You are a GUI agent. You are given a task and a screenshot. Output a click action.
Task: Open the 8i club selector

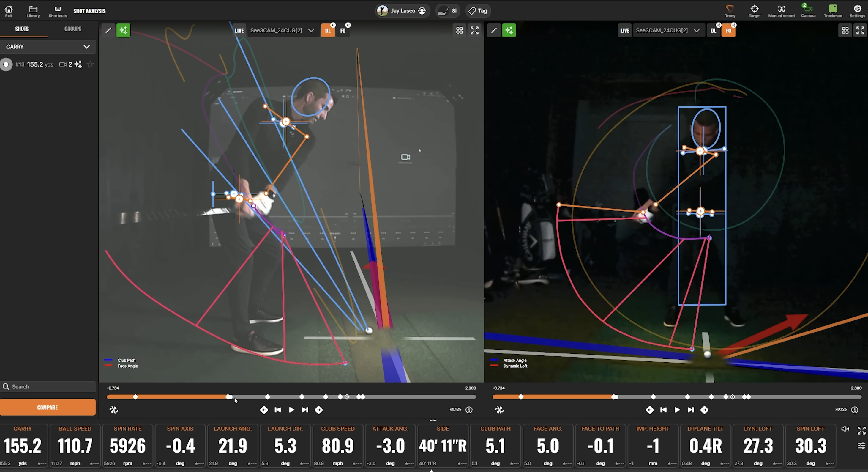447,11
